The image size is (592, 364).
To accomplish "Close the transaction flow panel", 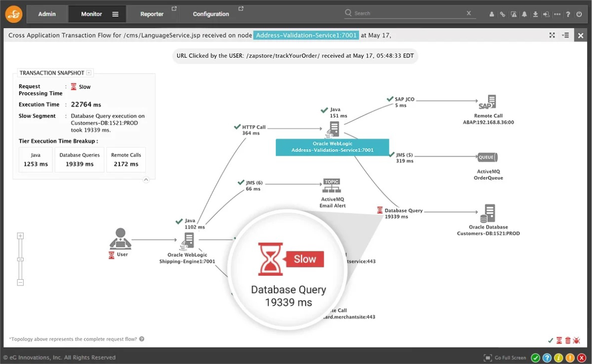I will click(x=581, y=35).
